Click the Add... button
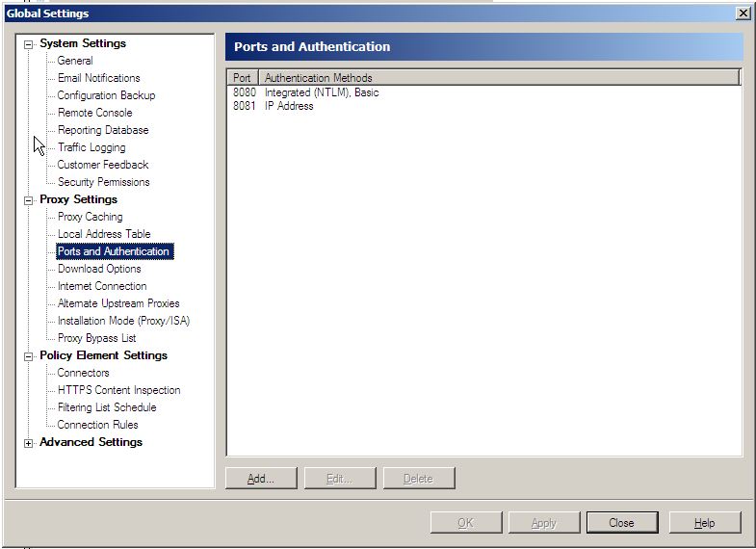756x549 pixels. (x=260, y=479)
